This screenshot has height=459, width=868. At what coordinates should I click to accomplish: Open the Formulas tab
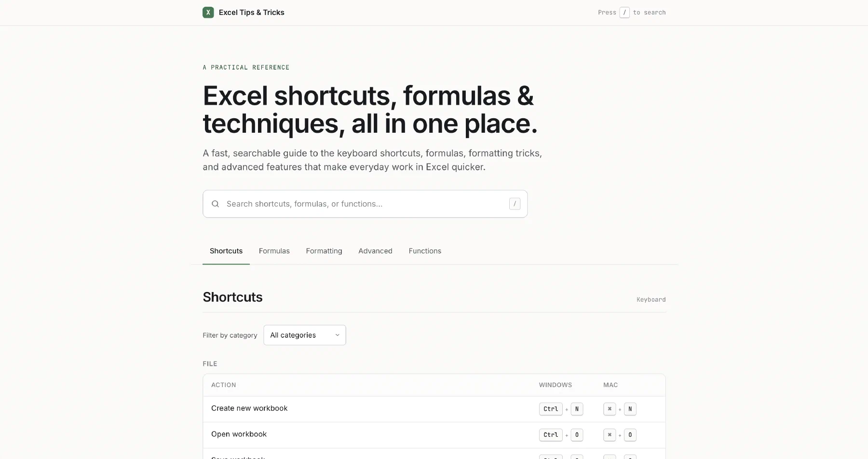[x=274, y=251]
